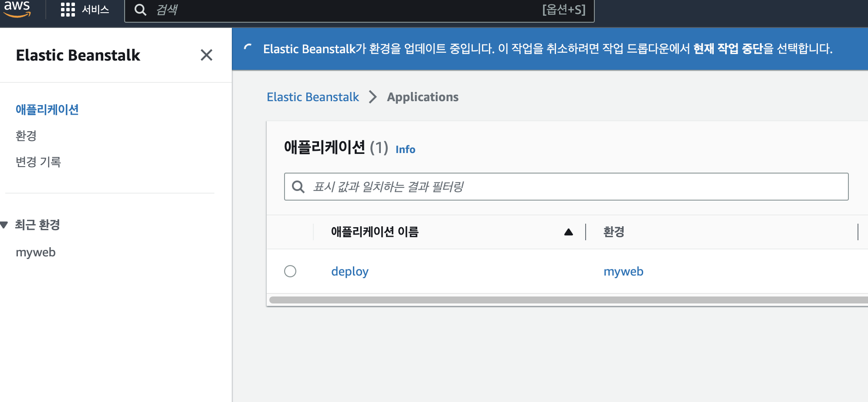Click the Elastic Beanstalk sidebar title

(x=78, y=55)
